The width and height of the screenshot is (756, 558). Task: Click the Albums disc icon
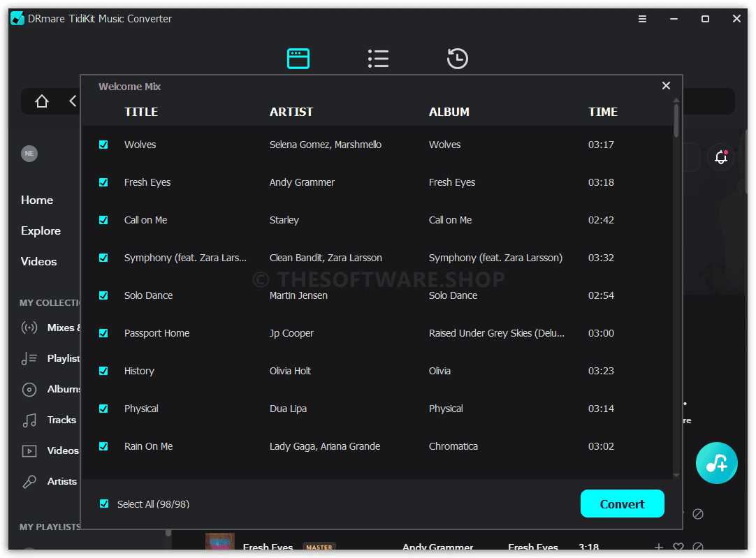(29, 390)
